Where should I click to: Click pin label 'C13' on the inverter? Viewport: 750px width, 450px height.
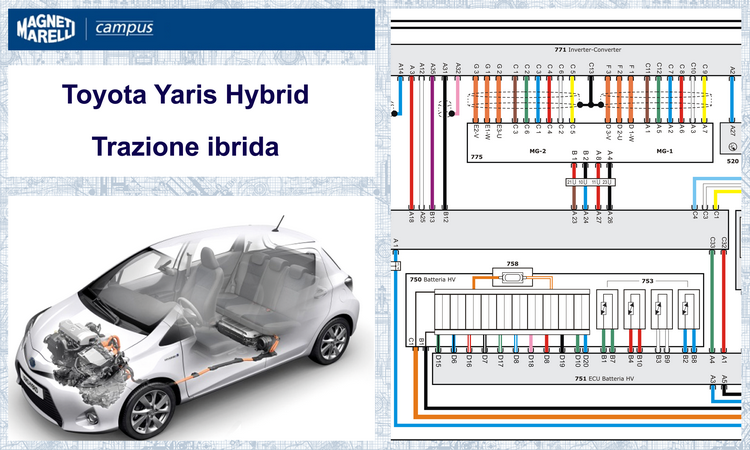[x=591, y=68]
